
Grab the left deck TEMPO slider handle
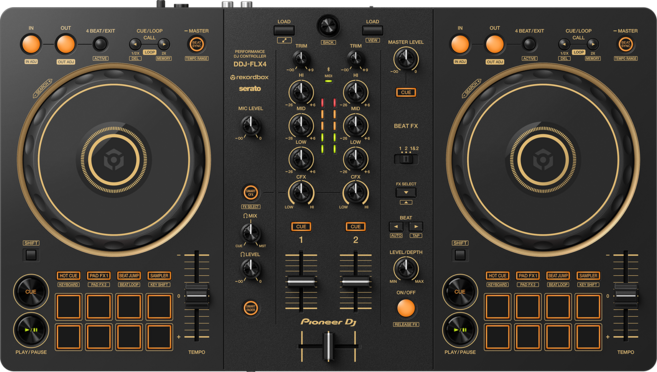(197, 295)
